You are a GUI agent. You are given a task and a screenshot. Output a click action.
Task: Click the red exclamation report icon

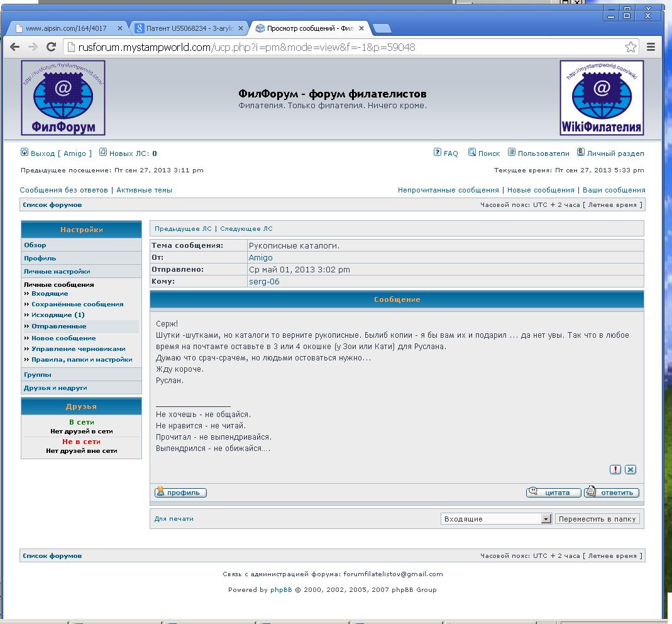[615, 470]
